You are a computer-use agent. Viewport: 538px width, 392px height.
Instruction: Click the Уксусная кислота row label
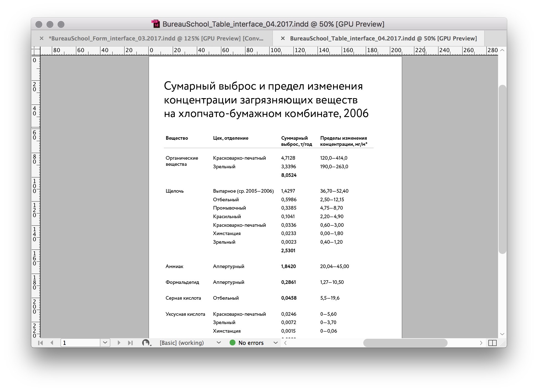click(x=185, y=314)
